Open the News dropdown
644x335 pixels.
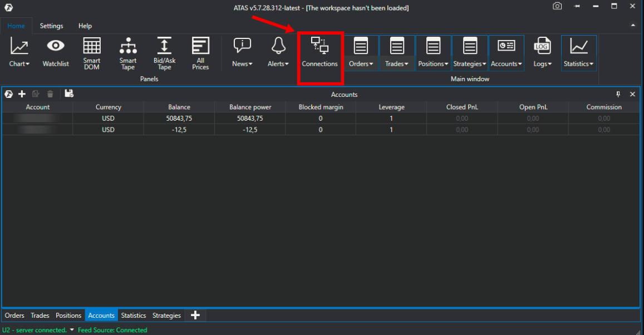click(x=242, y=52)
